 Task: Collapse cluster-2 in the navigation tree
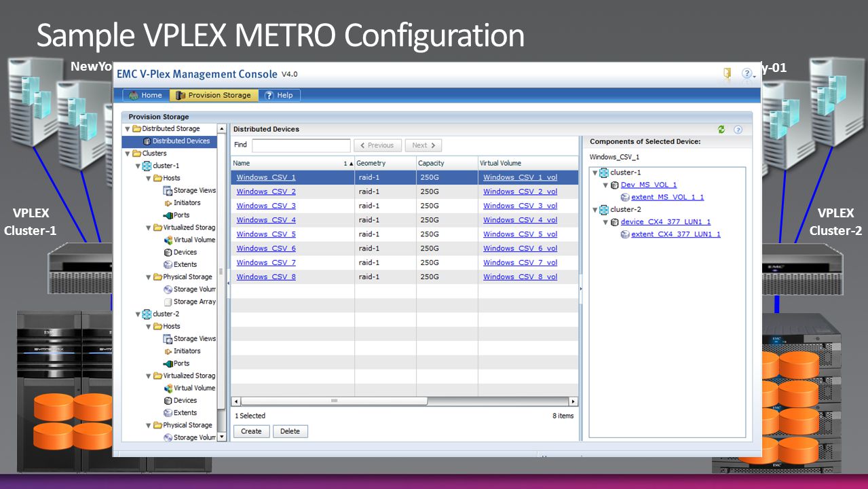[137, 314]
